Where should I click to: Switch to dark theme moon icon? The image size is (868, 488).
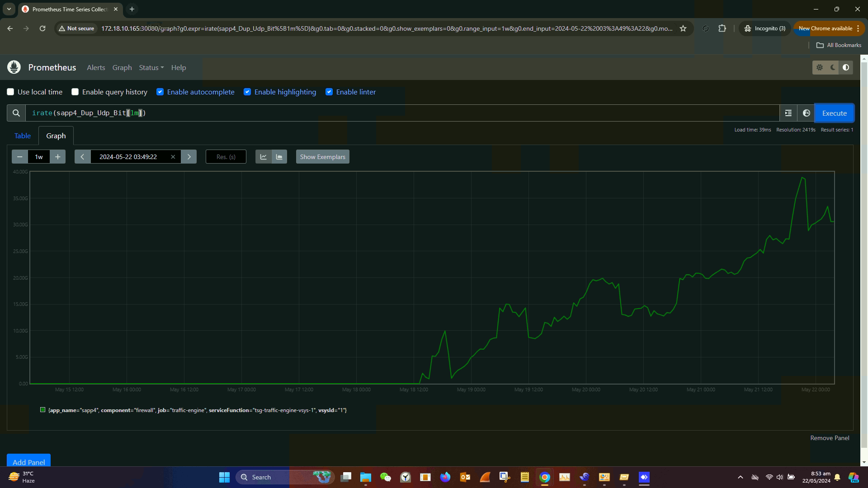click(833, 67)
